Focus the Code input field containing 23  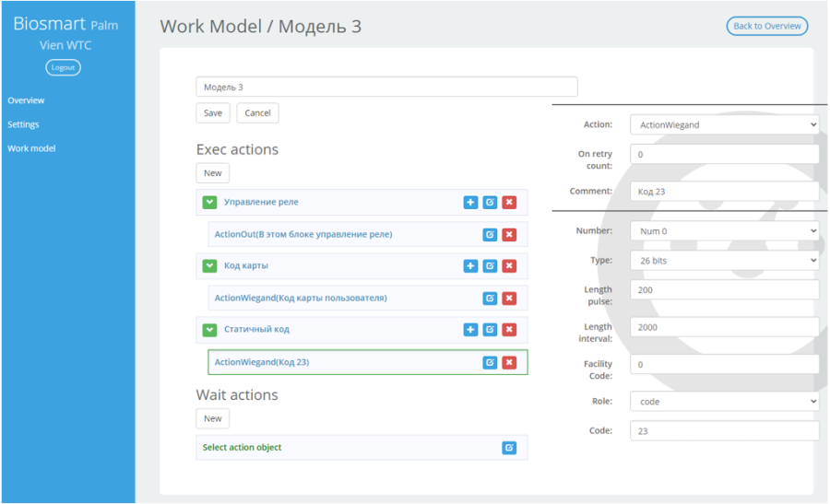pos(724,431)
